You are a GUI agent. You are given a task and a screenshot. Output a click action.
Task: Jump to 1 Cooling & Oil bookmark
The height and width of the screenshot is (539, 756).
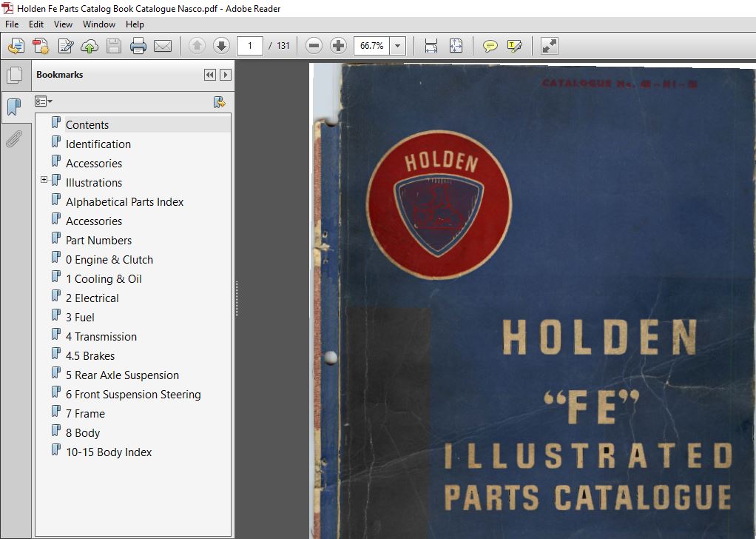coord(104,279)
